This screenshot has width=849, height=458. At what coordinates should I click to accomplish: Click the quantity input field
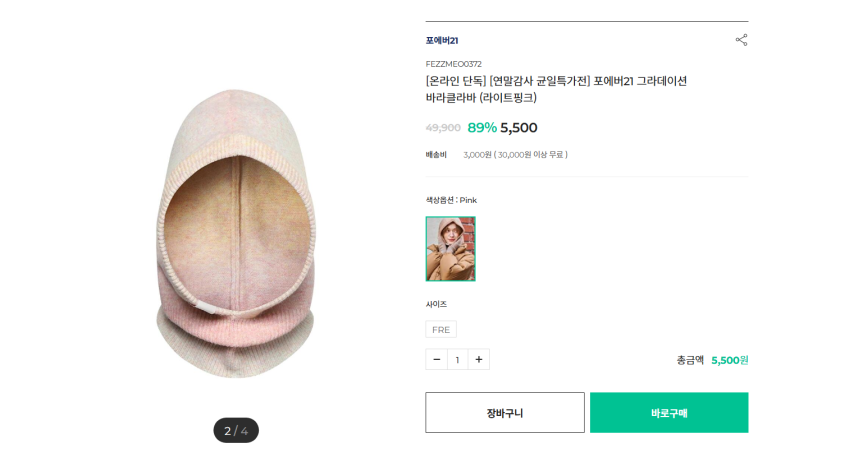coord(458,360)
